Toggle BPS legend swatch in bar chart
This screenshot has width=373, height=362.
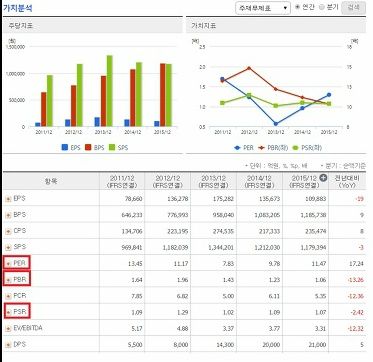tap(88, 147)
